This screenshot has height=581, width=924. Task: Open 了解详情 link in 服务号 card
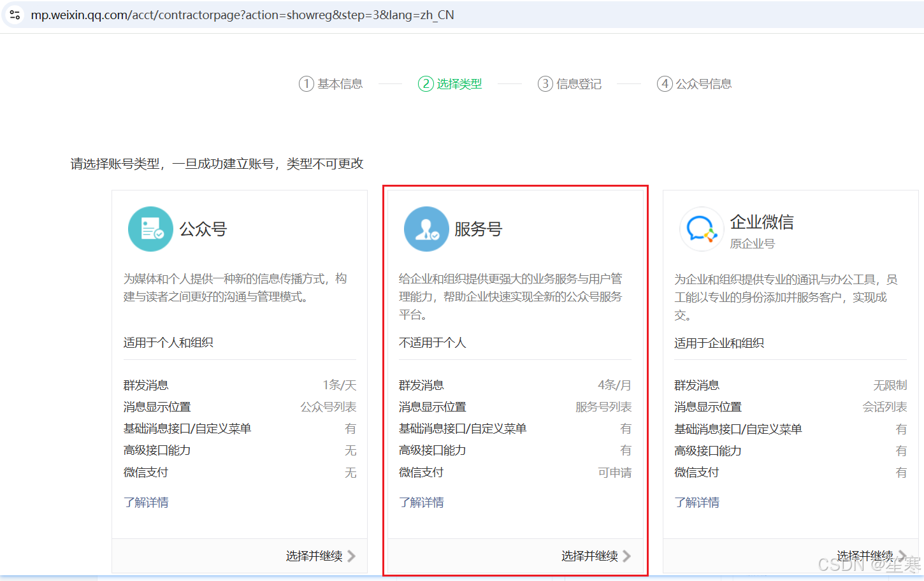(421, 503)
